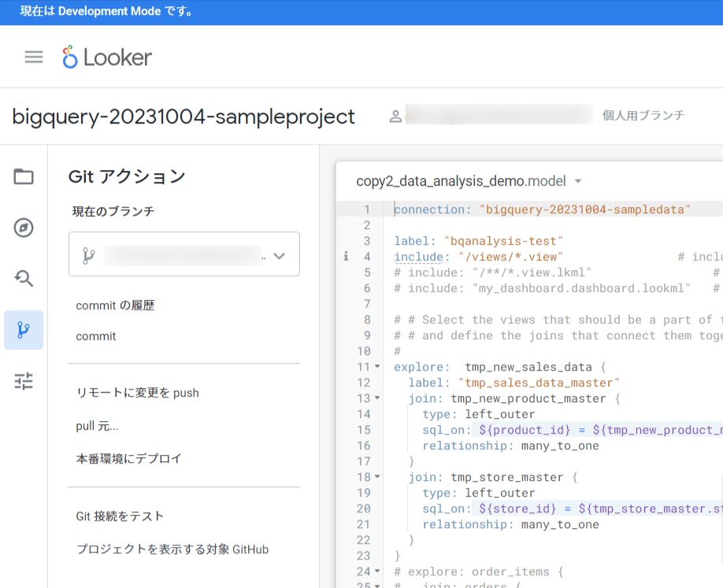
Task: Open the project settings sliders icon
Action: (x=23, y=381)
